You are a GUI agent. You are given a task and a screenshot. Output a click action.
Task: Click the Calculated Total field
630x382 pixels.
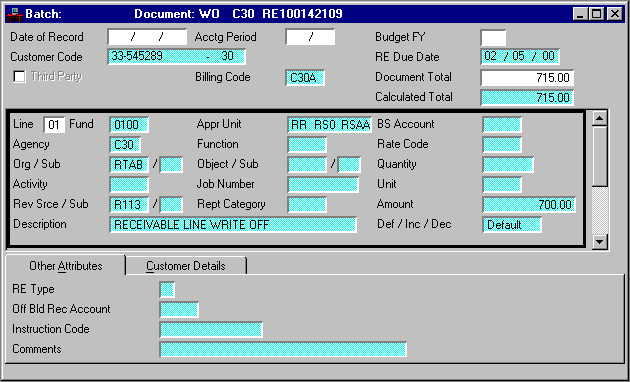pyautogui.click(x=527, y=98)
